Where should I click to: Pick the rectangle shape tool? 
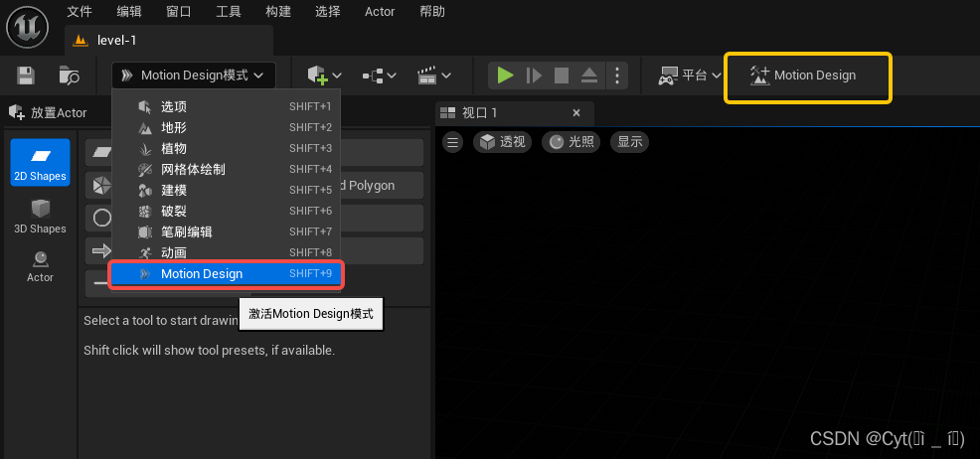click(100, 152)
